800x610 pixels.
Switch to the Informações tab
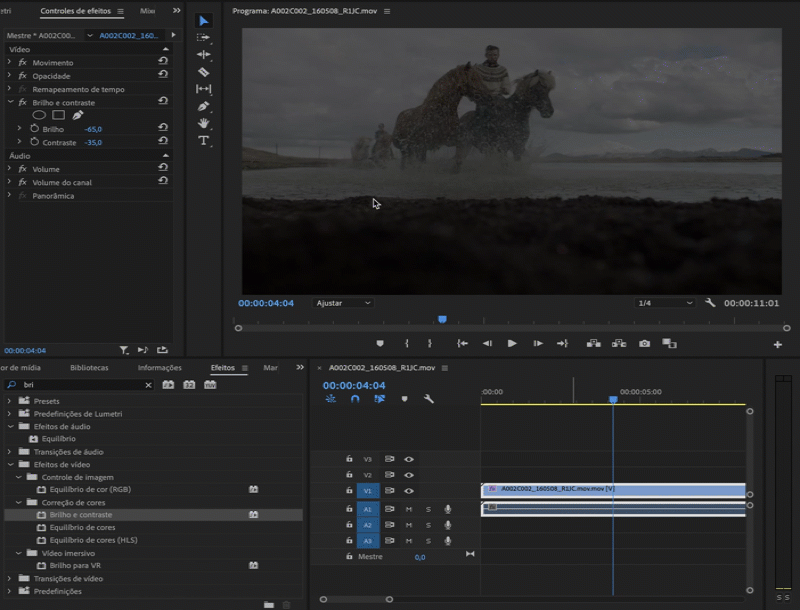click(x=160, y=368)
